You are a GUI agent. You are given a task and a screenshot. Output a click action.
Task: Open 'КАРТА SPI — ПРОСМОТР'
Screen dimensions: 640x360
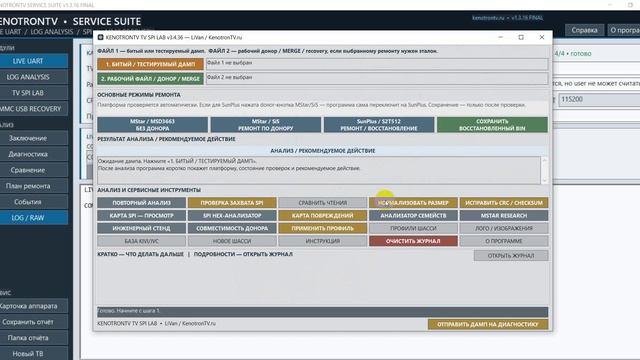[141, 215]
